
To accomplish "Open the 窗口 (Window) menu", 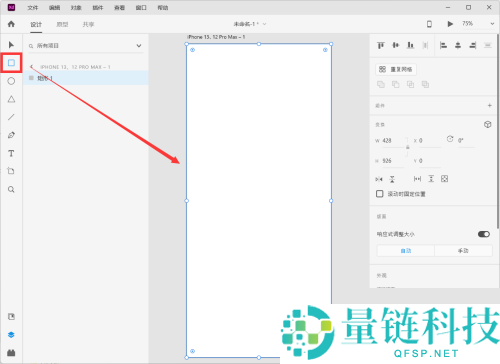I will point(141,7).
